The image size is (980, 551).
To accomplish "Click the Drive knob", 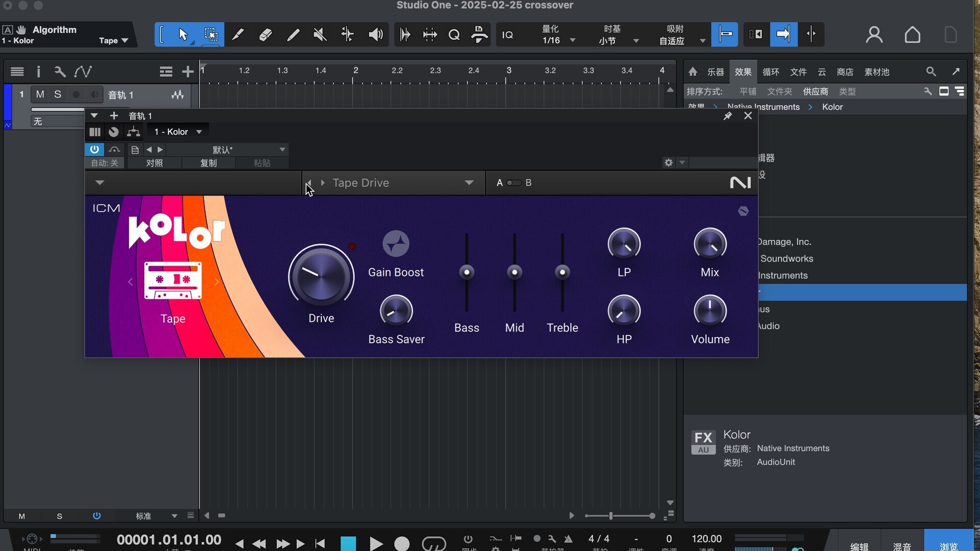I will click(x=321, y=277).
